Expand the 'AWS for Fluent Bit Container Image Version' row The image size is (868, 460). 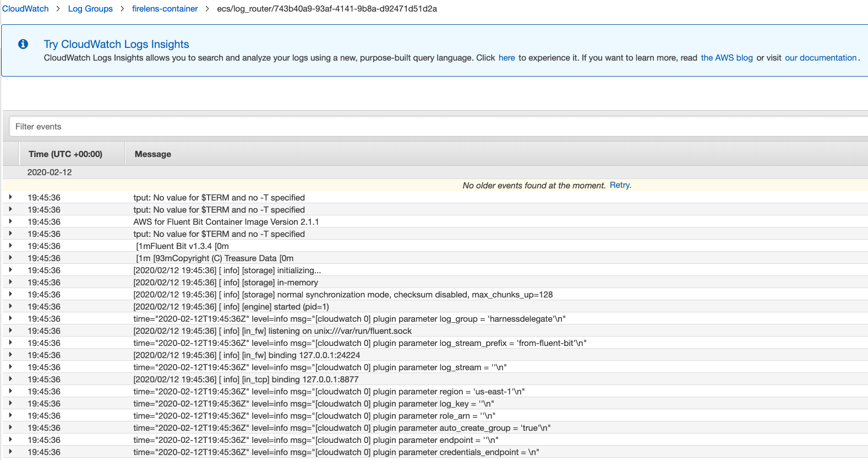[x=10, y=221]
